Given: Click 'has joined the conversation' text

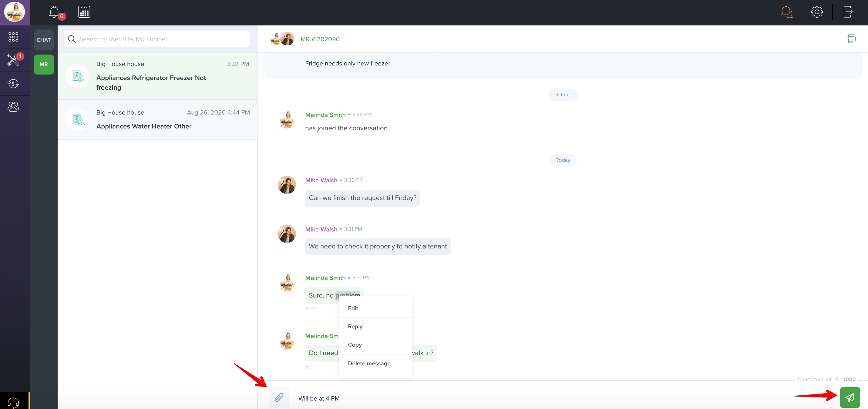Looking at the screenshot, I should coord(346,128).
